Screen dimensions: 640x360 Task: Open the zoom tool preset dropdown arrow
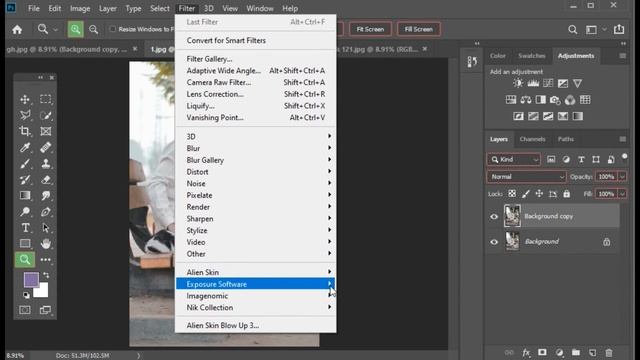click(x=56, y=29)
